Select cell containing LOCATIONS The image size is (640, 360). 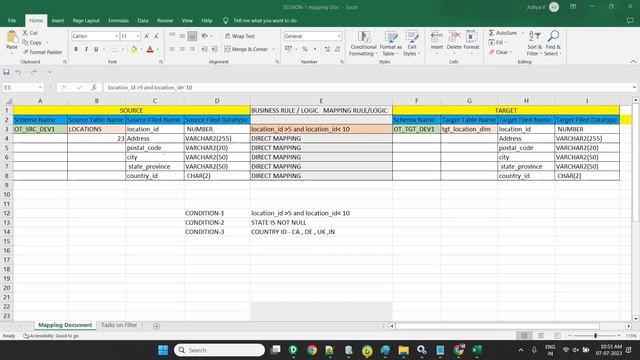pyautogui.click(x=96, y=129)
